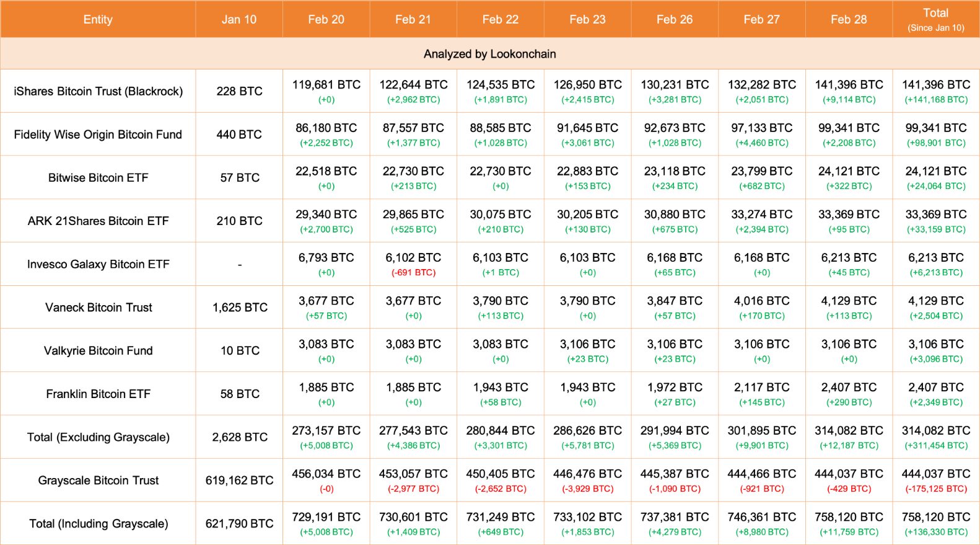The width and height of the screenshot is (980, 545).
Task: Click the Analyzed by Lookonchain banner
Action: pyautogui.click(x=490, y=54)
